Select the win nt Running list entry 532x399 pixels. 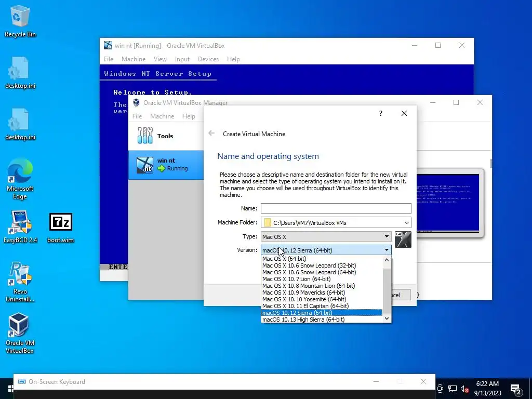(x=166, y=165)
